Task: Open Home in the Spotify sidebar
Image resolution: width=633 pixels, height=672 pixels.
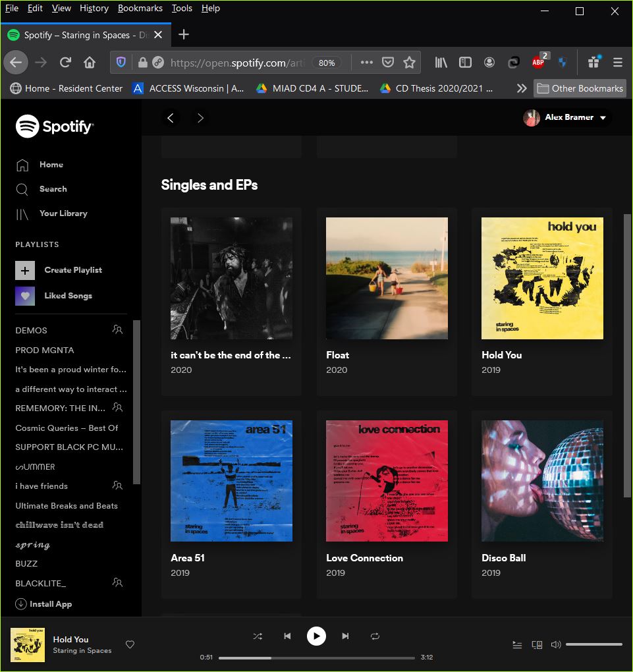Action: (40, 165)
